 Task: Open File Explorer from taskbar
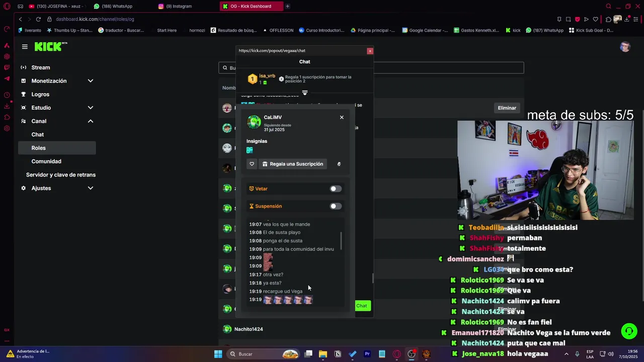pos(323,354)
